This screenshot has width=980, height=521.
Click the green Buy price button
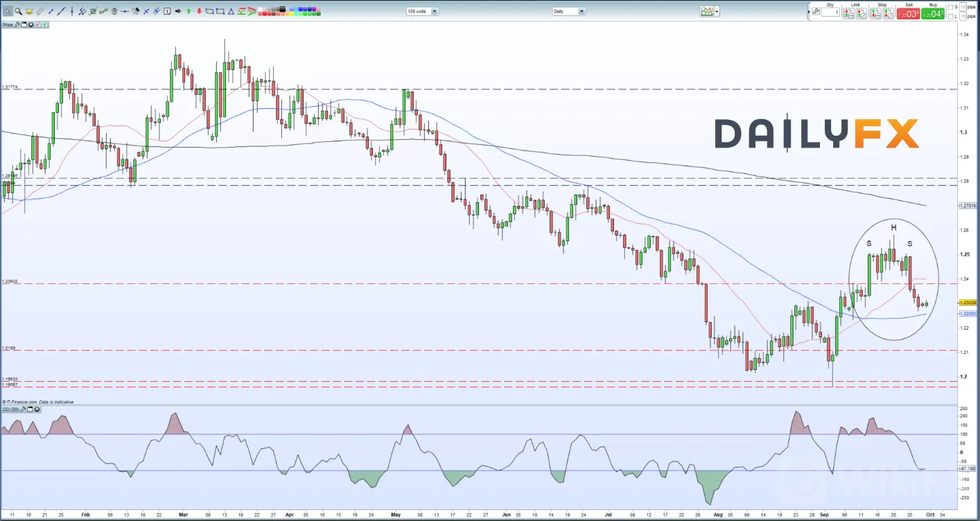pos(933,14)
